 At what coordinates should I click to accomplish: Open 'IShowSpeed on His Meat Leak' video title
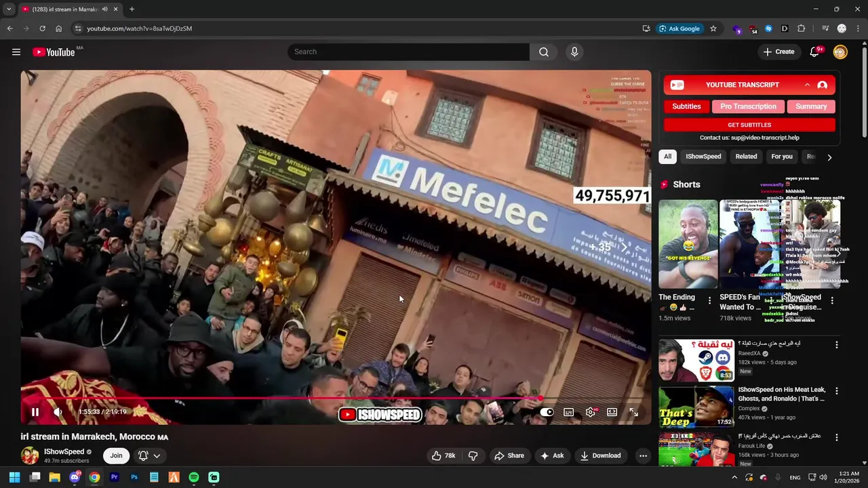tap(782, 394)
